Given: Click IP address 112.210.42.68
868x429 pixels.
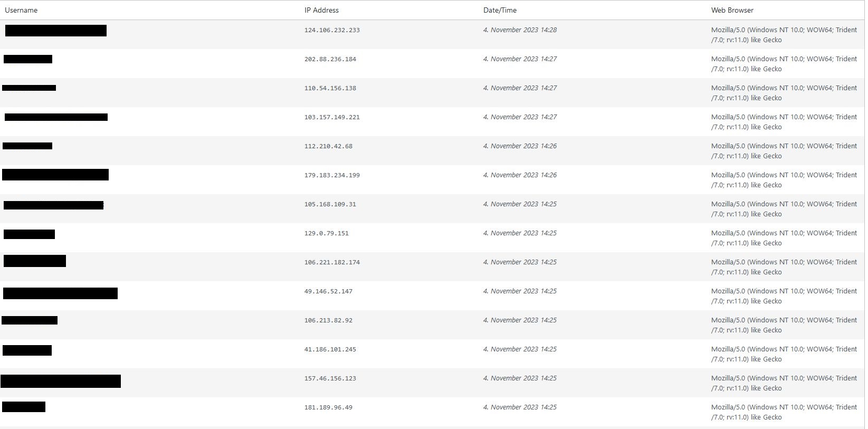Looking at the screenshot, I should coord(328,146).
